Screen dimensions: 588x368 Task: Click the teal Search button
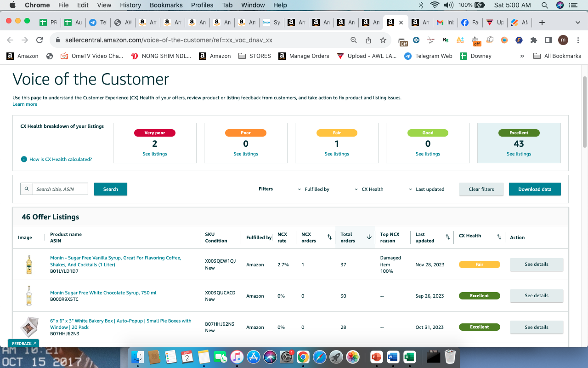point(111,189)
